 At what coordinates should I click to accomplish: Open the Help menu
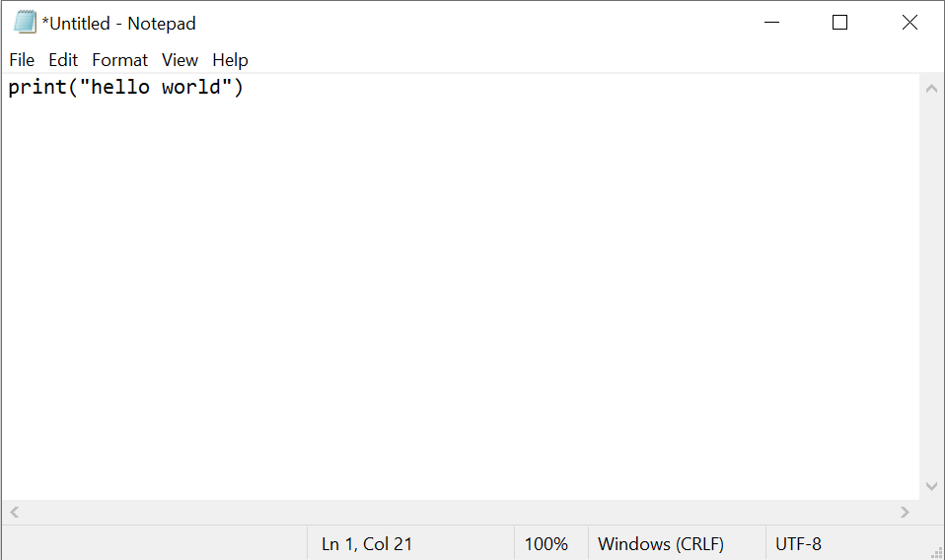pyautogui.click(x=230, y=60)
